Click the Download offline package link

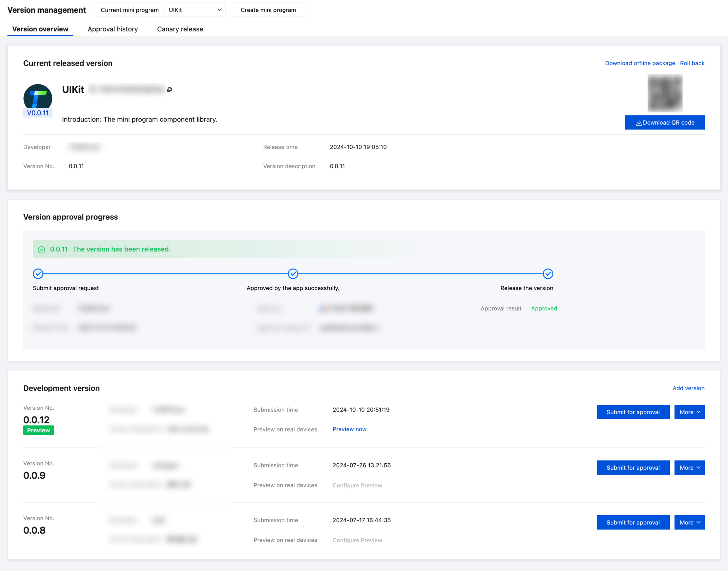(640, 63)
